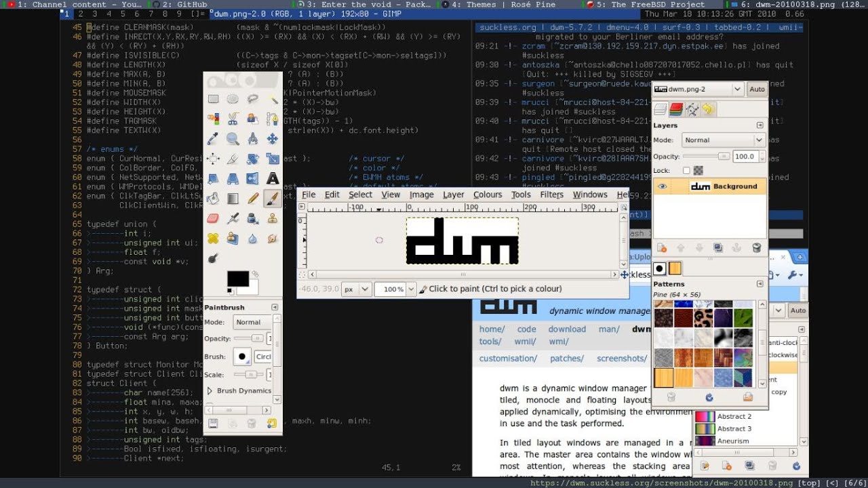The image size is (868, 488).
Task: Choose the Ink tool
Action: coord(253,218)
